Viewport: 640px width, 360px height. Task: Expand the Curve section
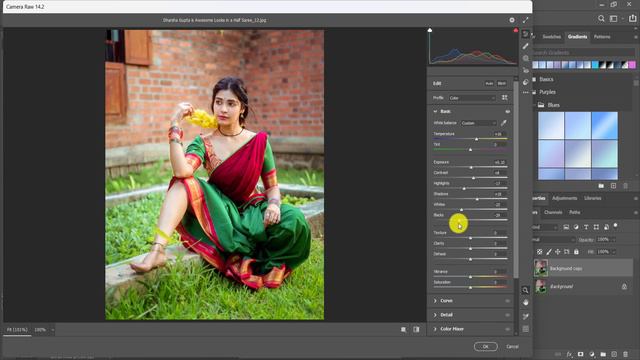click(435, 301)
